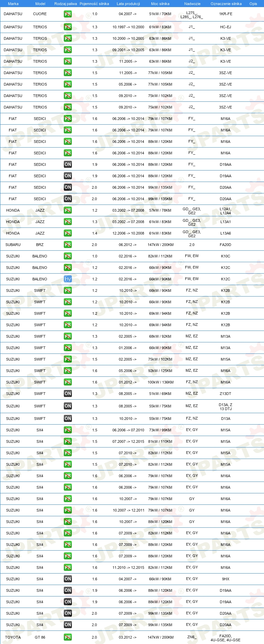
Task: Click the petrol icon in the SX4 73kW / 99KM row
Action: point(68,430)
